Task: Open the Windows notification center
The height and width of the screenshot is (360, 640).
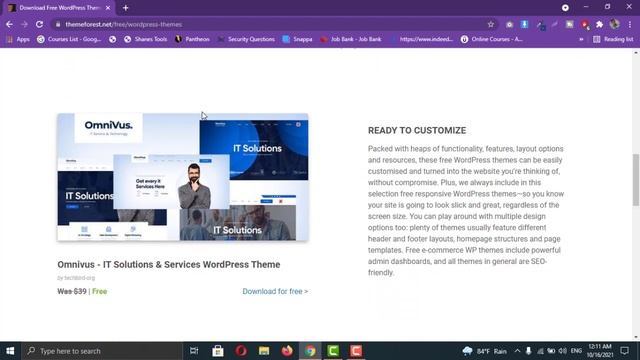Action: (624, 351)
